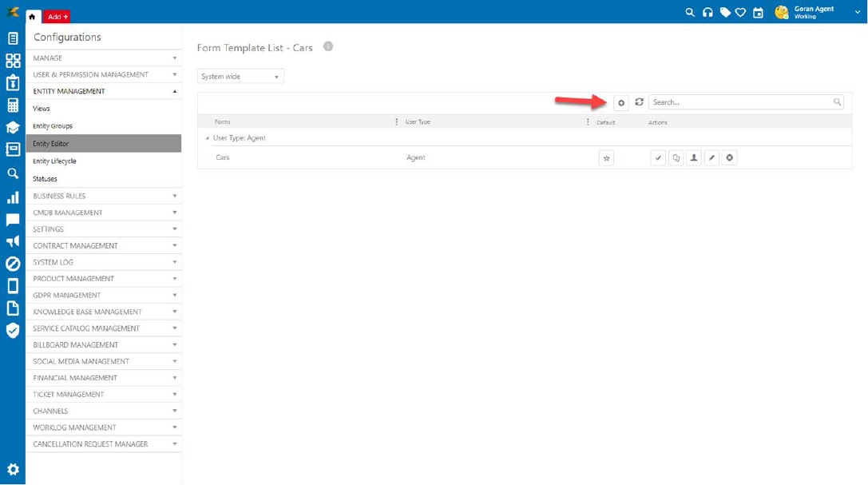Open user assignment for Cars form
Viewport: 868px width, 485px height.
coord(693,158)
